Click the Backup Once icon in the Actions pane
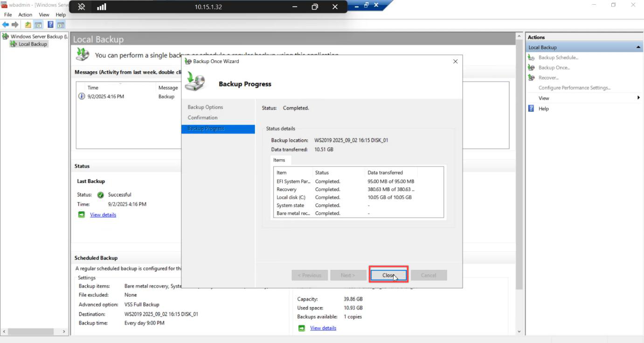644x343 pixels. click(x=531, y=68)
